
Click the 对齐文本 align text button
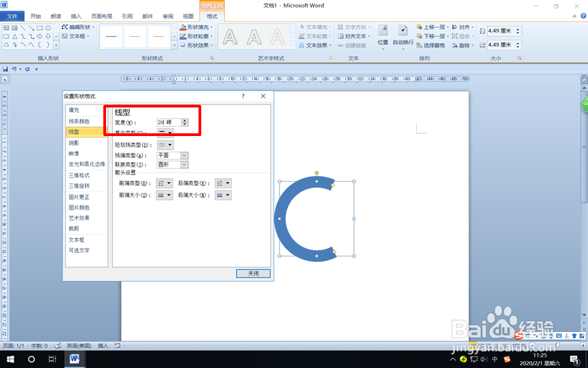click(353, 36)
